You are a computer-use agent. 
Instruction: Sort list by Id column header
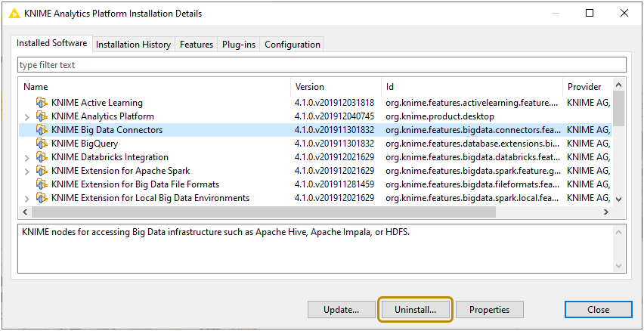[472, 87]
